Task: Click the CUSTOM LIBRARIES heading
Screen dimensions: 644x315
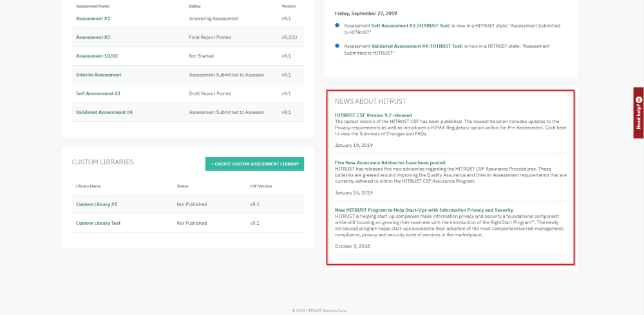Action: click(x=102, y=162)
